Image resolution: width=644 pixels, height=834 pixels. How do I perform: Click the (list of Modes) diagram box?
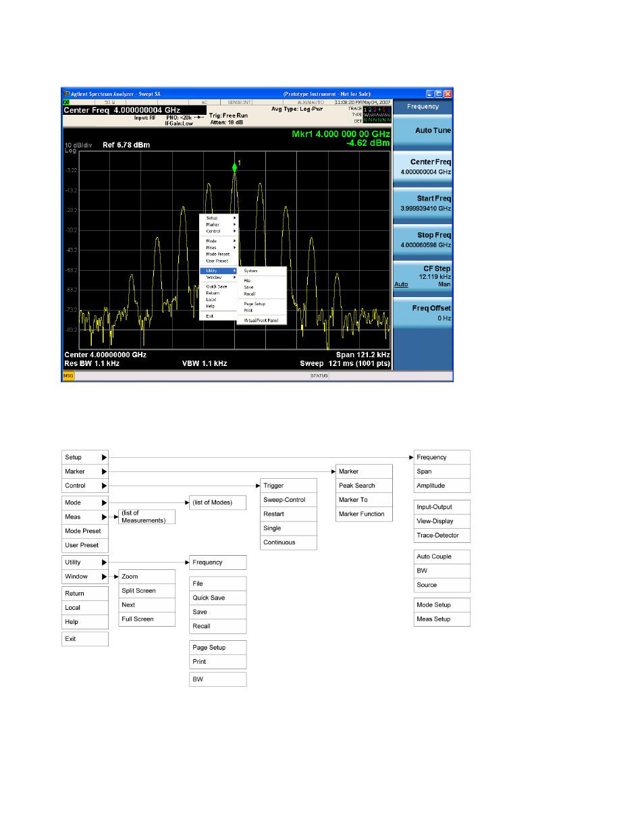[x=218, y=502]
